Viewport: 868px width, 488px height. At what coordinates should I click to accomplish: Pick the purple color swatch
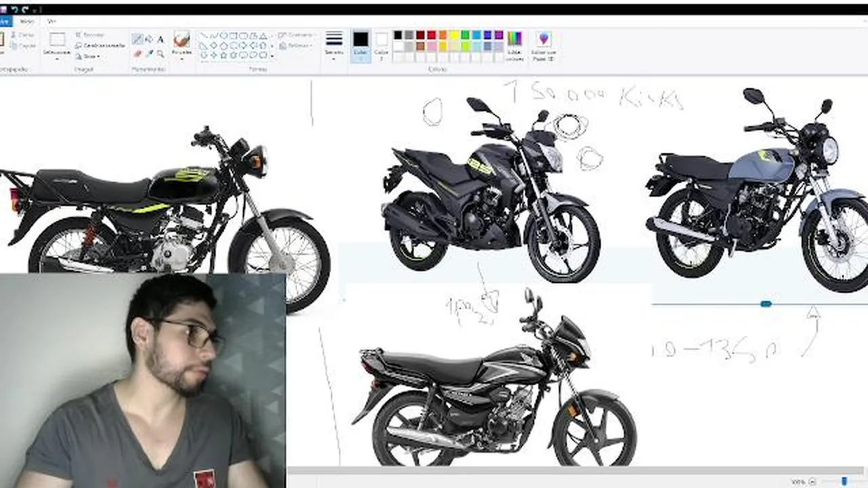tap(498, 35)
